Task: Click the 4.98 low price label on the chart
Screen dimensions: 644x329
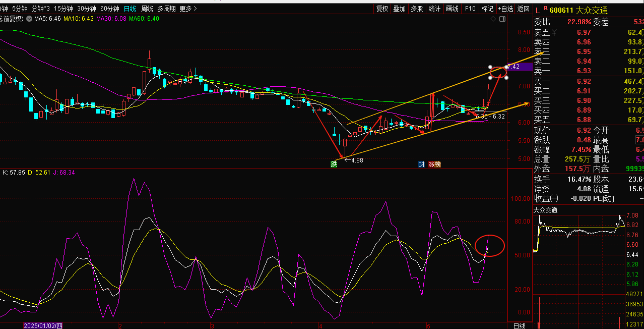Action: pyautogui.click(x=357, y=160)
